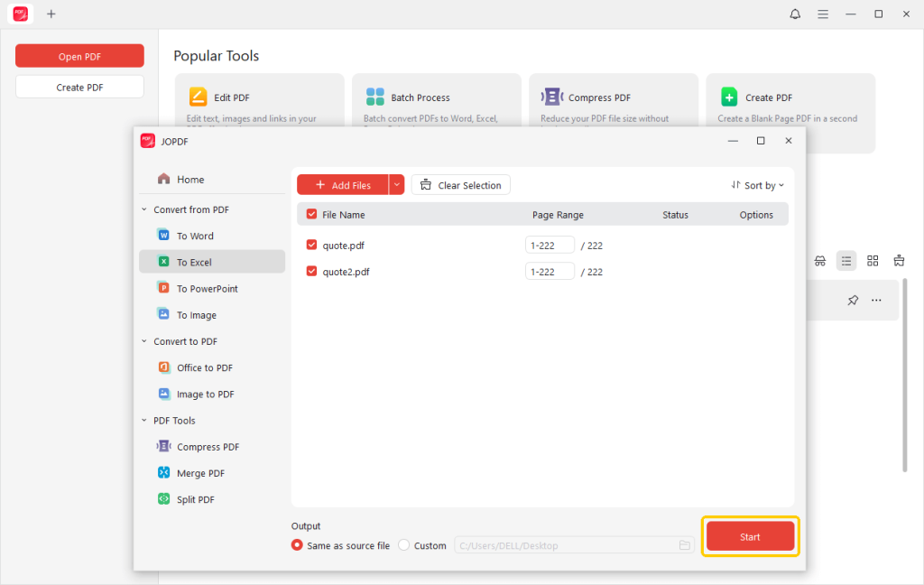Select Merge PDF in sidebar
This screenshot has height=585, width=924.
[200, 473]
